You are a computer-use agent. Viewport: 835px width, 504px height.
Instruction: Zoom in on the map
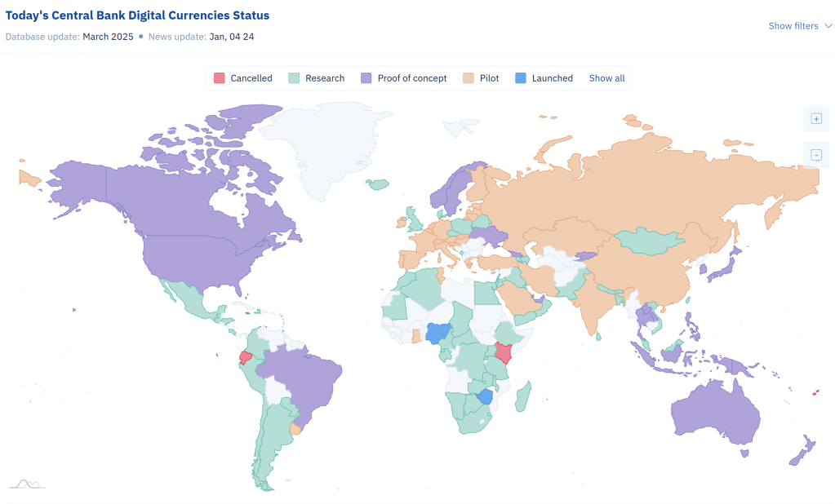(815, 119)
